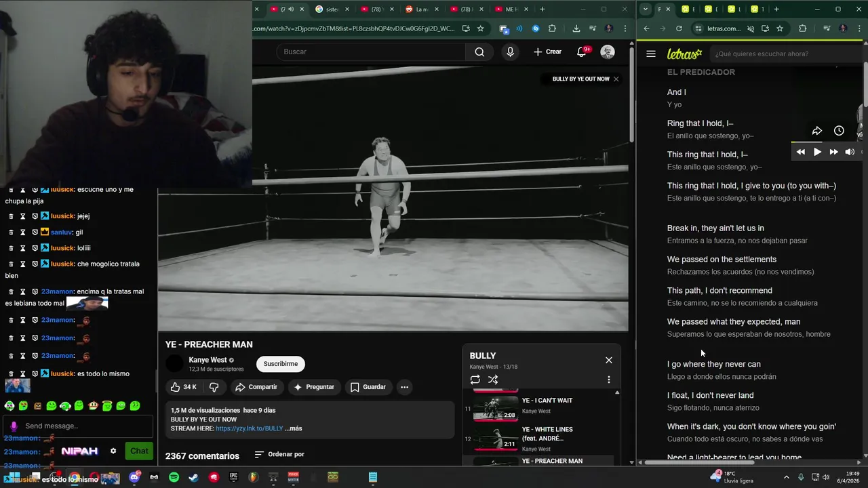The height and width of the screenshot is (488, 868).
Task: Click the lyric line 'I float, I don't never land'
Action: point(710,395)
